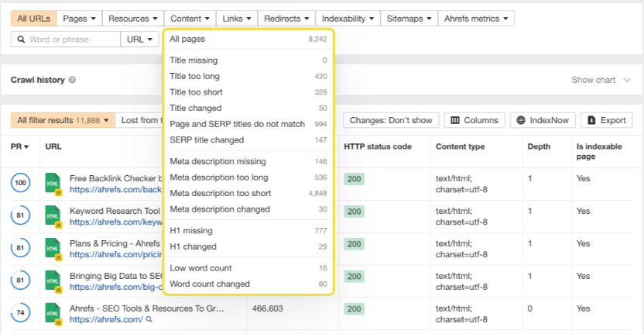Screen dimensions: 644x334
Task: Open the Content dropdown filter
Action: click(x=190, y=19)
